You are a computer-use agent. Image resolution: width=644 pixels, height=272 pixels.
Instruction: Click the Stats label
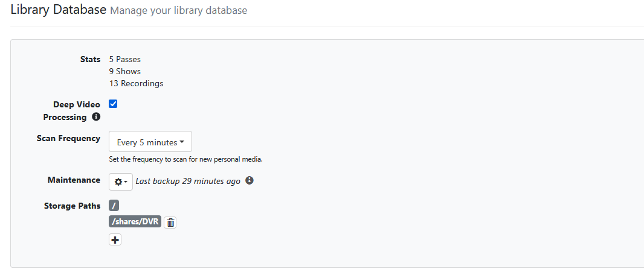pyautogui.click(x=90, y=59)
